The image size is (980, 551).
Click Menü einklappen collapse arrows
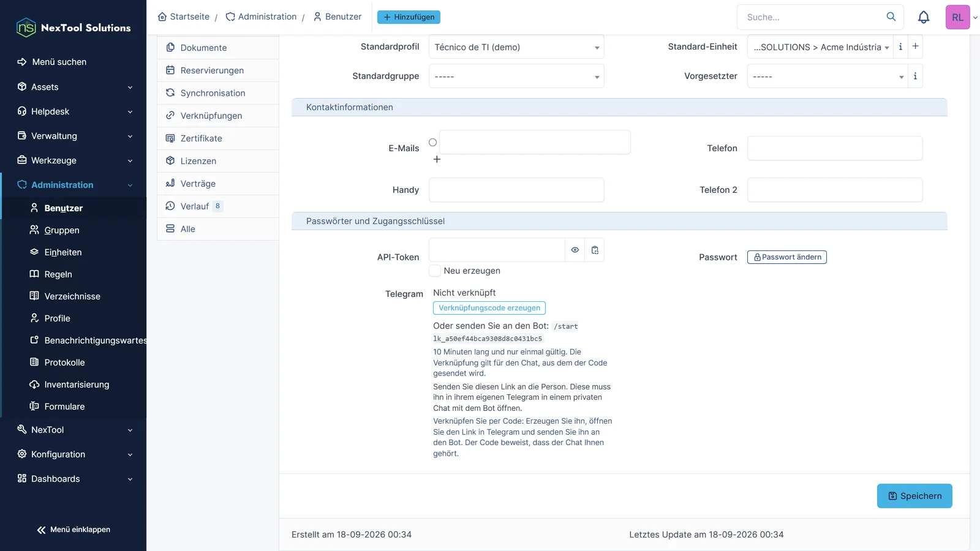(x=41, y=530)
